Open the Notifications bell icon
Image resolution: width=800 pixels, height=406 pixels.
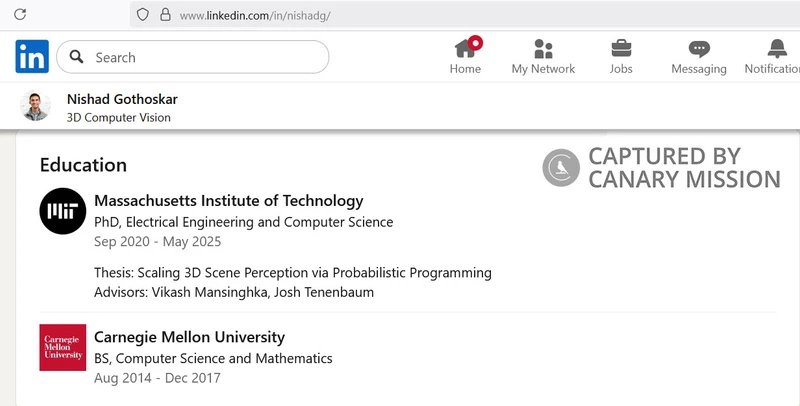(x=777, y=48)
